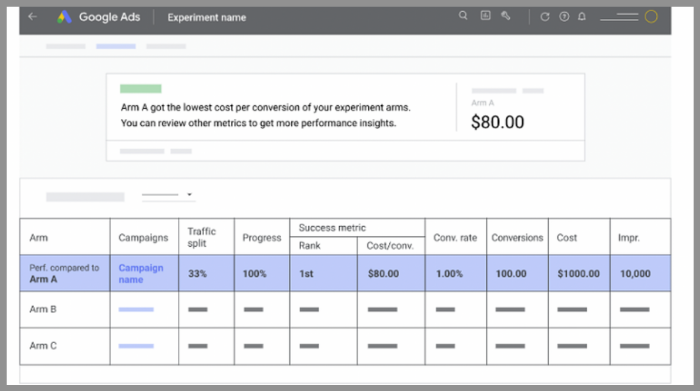Select the first gray tab placeholder

coord(66,46)
